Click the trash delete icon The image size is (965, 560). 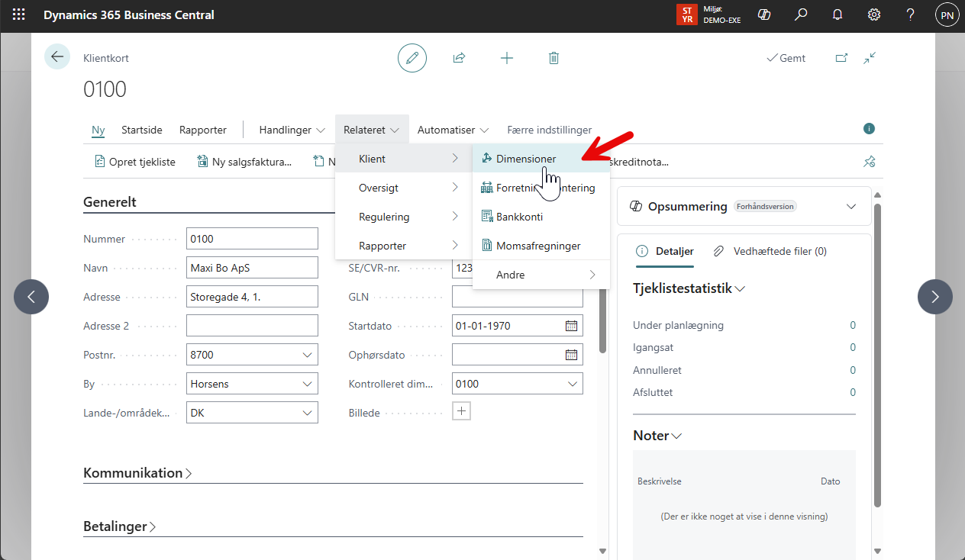[554, 58]
